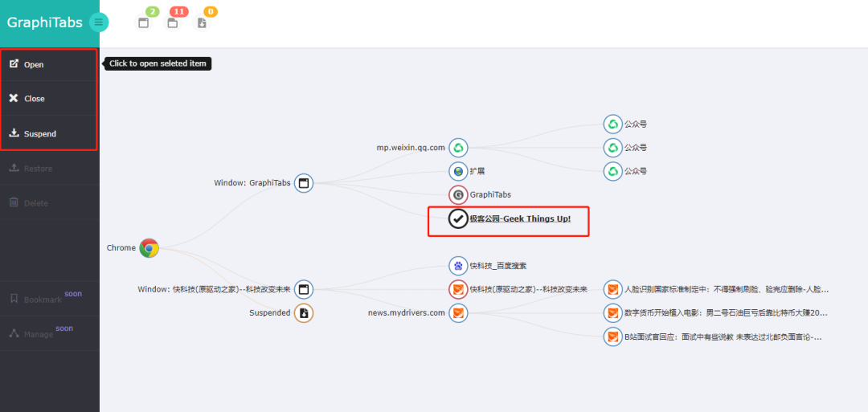This screenshot has height=412, width=868.
Task: Open the tabs counter icon showing 11
Action: pyautogui.click(x=173, y=22)
